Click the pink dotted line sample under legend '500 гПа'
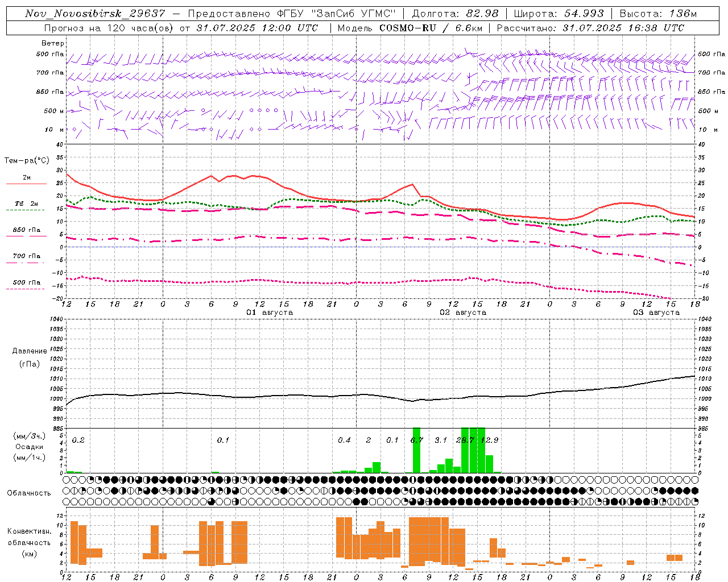The width and height of the screenshot is (728, 582). pos(26,289)
